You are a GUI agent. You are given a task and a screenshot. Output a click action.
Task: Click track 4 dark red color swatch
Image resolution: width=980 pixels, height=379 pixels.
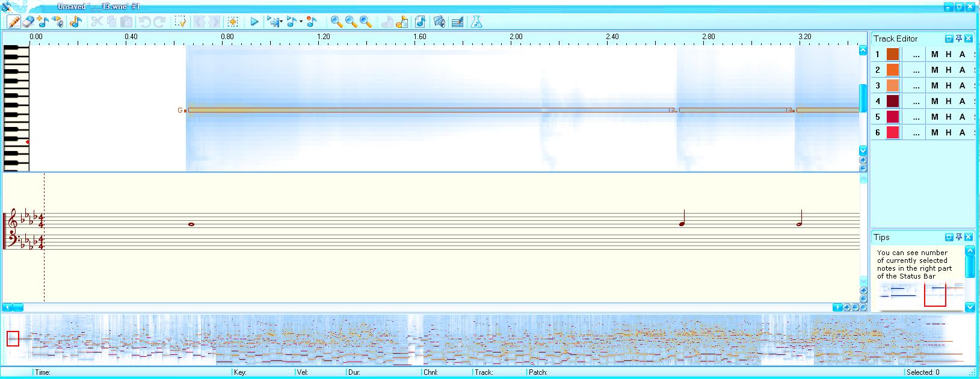tap(893, 101)
